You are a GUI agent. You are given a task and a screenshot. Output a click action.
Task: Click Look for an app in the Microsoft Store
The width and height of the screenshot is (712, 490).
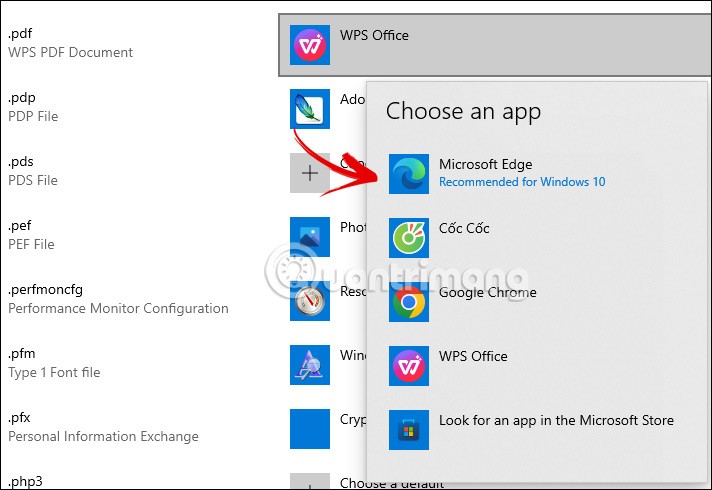(556, 420)
